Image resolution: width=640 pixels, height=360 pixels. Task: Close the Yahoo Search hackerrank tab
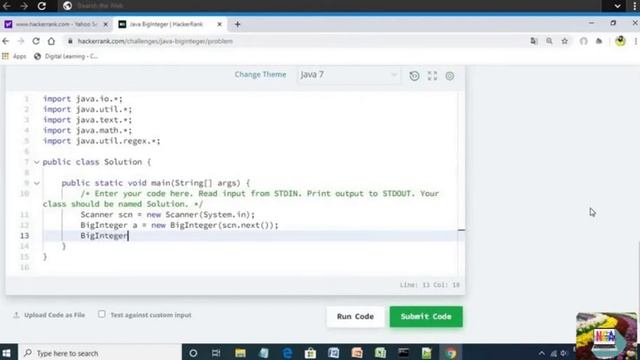[106, 24]
